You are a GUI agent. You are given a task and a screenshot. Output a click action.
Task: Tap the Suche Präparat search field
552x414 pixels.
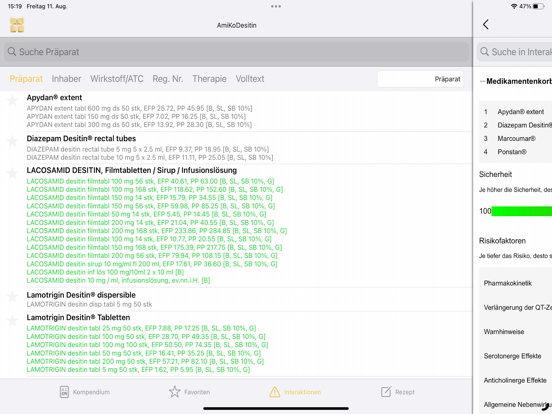[237, 52]
